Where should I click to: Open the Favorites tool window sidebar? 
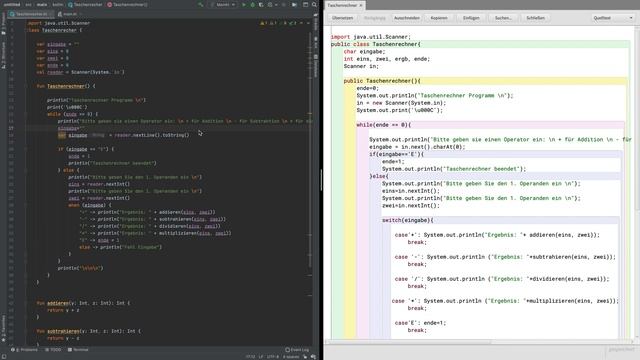coord(3,329)
